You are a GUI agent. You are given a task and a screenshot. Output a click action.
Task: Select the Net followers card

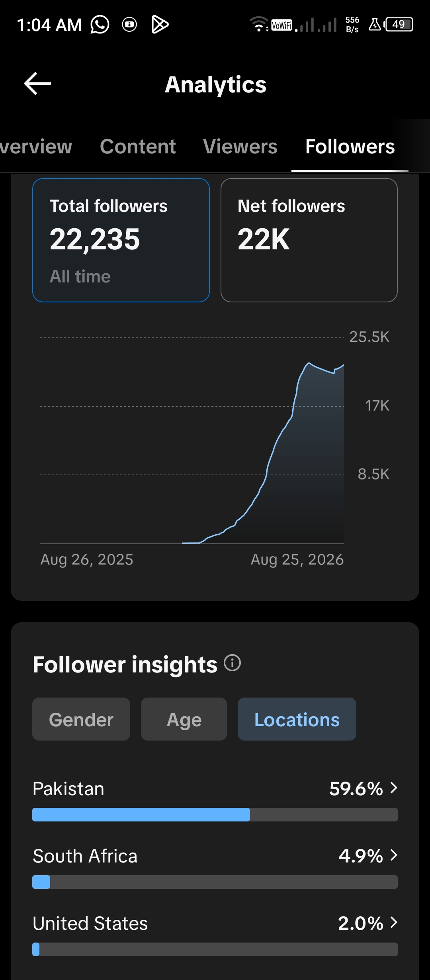[309, 240]
